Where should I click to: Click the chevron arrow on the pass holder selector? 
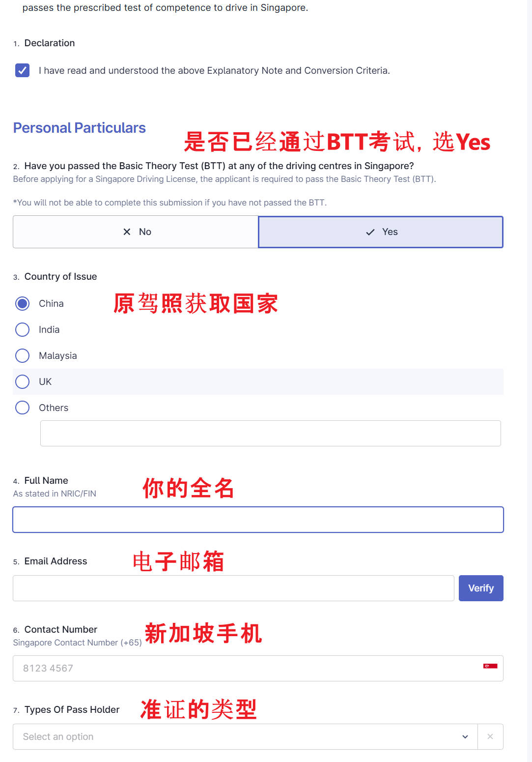464,736
